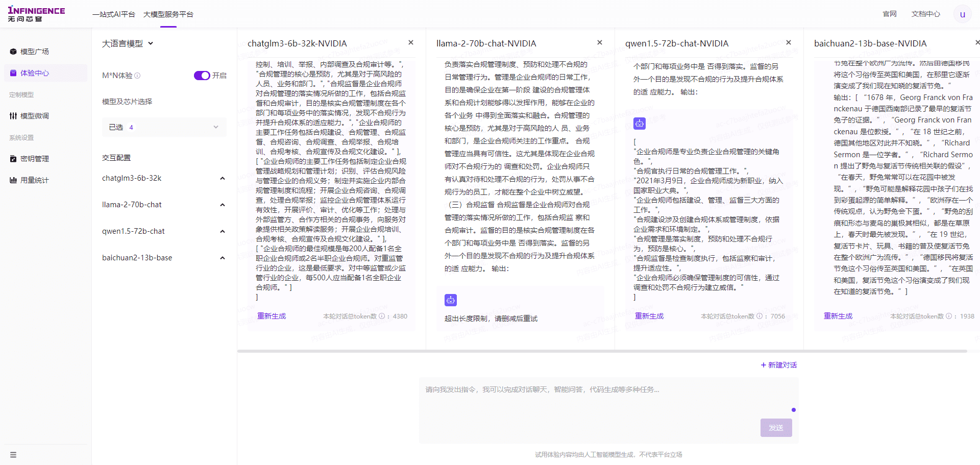Open 密钥管理 key management icon
This screenshot has width=980, height=465.
pos(13,159)
